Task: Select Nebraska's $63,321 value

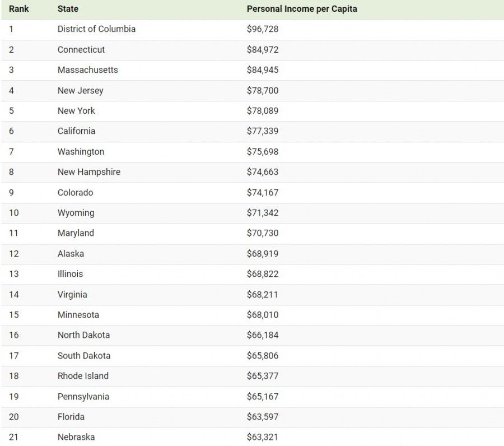Action: tap(263, 437)
